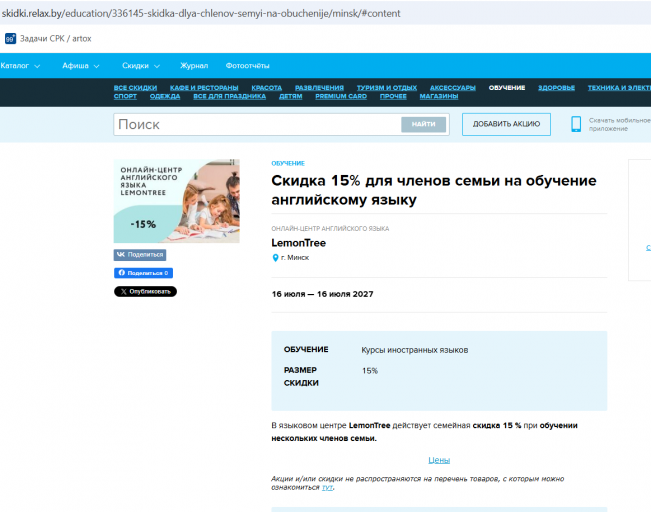
Task: Open the Фотоотчёты menu item
Action: pos(247,66)
